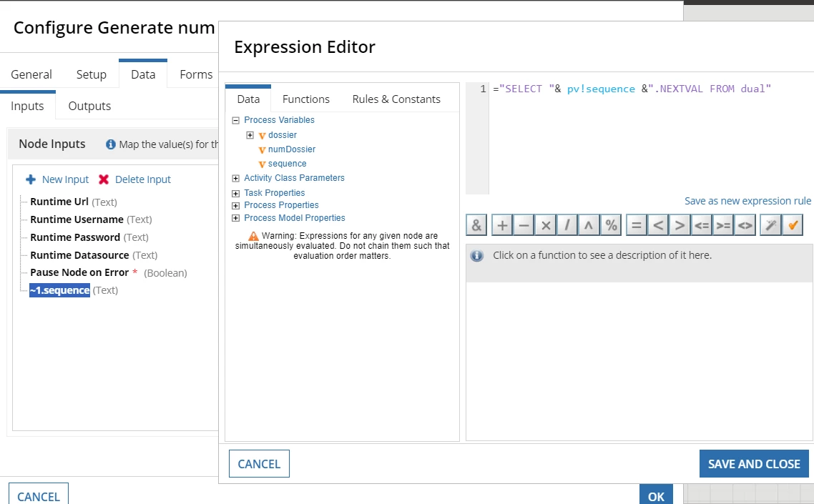Expand the dossier variable node
This screenshot has height=504, width=814.
pyautogui.click(x=250, y=135)
